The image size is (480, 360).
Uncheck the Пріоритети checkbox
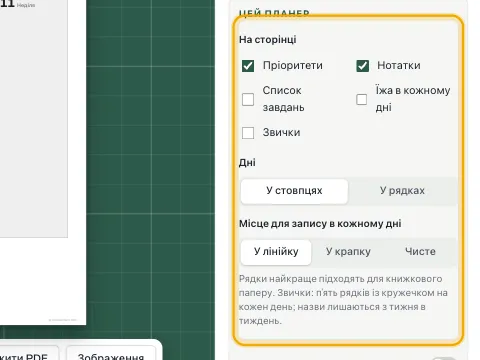point(248,66)
